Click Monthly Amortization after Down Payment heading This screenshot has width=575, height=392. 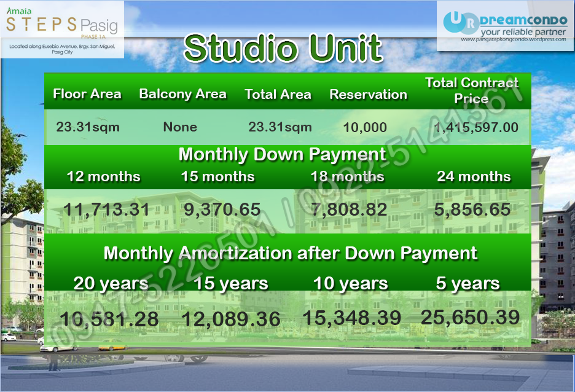coord(291,253)
